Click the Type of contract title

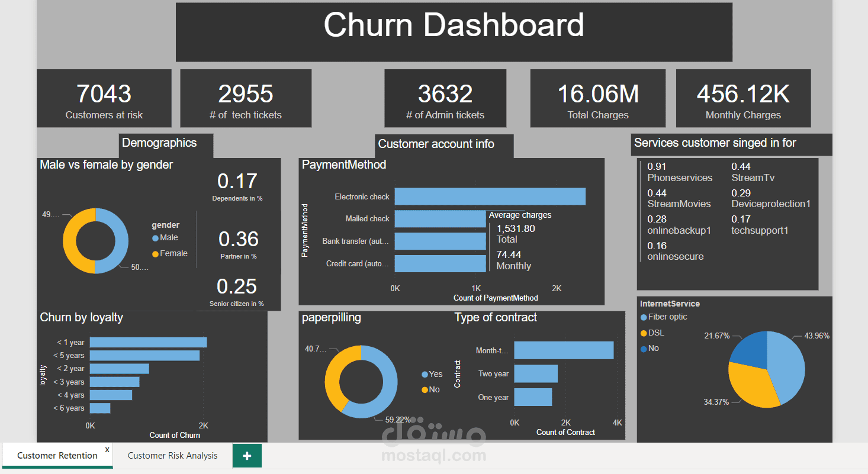(496, 317)
